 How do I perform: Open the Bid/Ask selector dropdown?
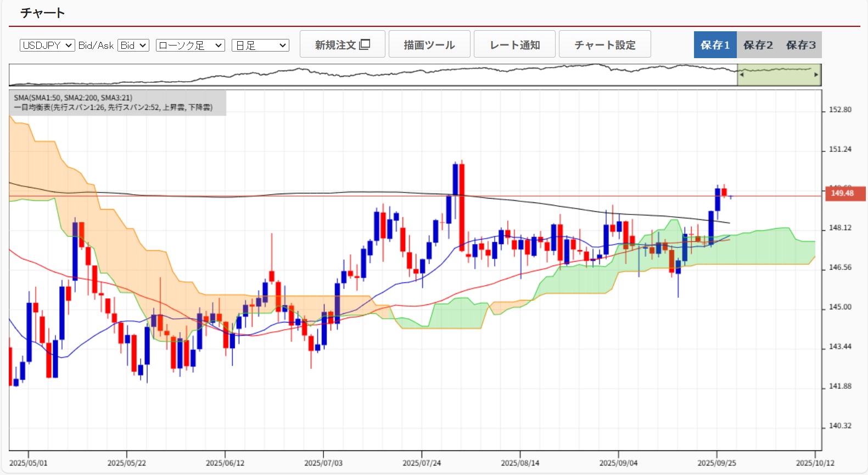(133, 46)
